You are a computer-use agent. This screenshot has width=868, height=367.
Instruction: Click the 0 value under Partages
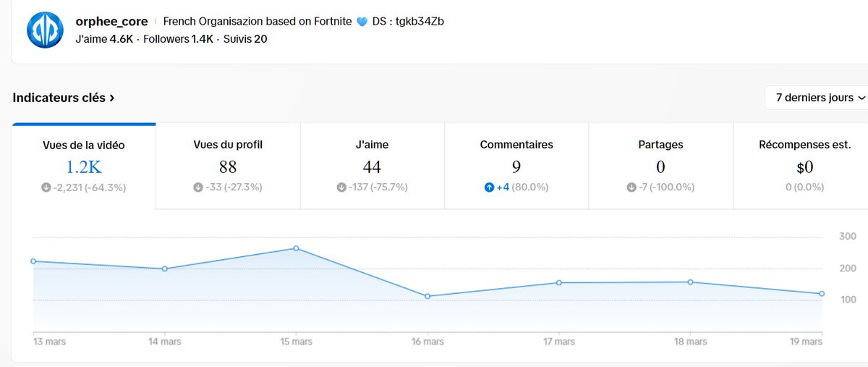[x=660, y=167]
